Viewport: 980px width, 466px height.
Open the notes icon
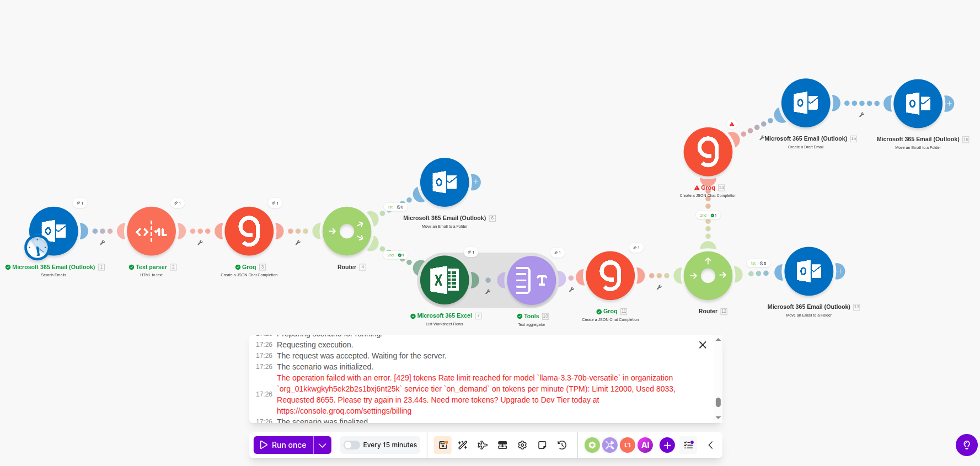pyautogui.click(x=542, y=445)
